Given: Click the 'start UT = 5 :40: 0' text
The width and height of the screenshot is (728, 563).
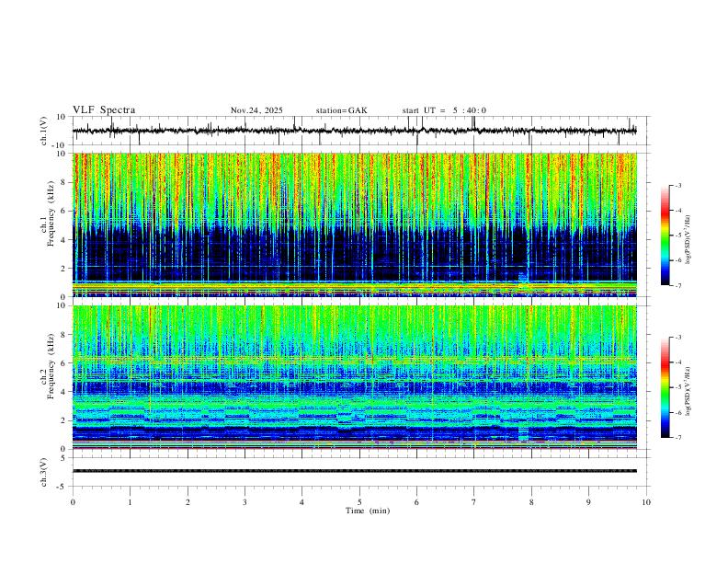Looking at the screenshot, I should click(444, 110).
